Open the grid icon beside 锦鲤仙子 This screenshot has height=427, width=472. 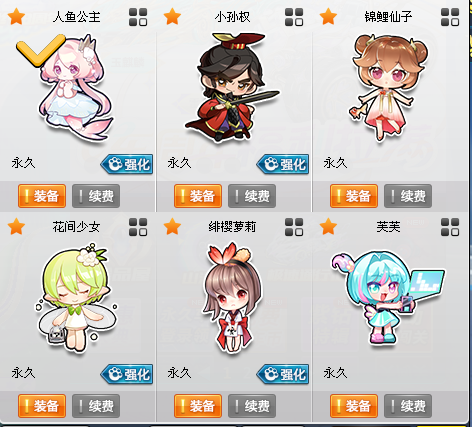click(450, 17)
